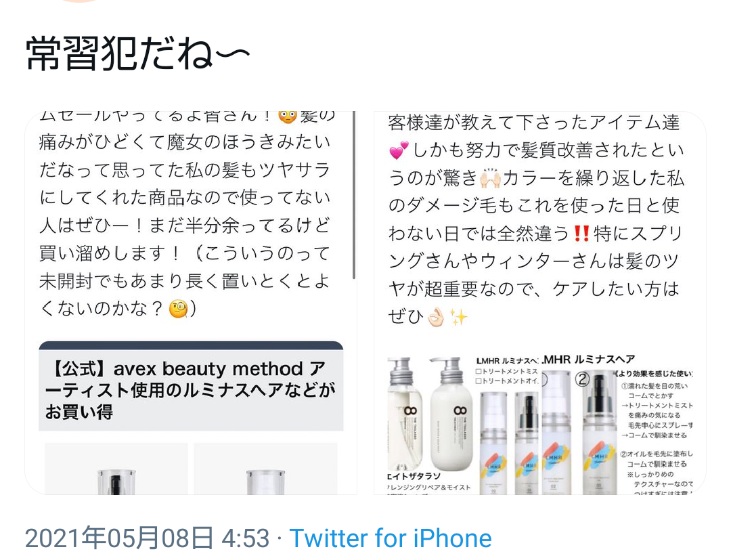The image size is (731, 560).
Task: Click the monocle face emoji
Action: (179, 309)
